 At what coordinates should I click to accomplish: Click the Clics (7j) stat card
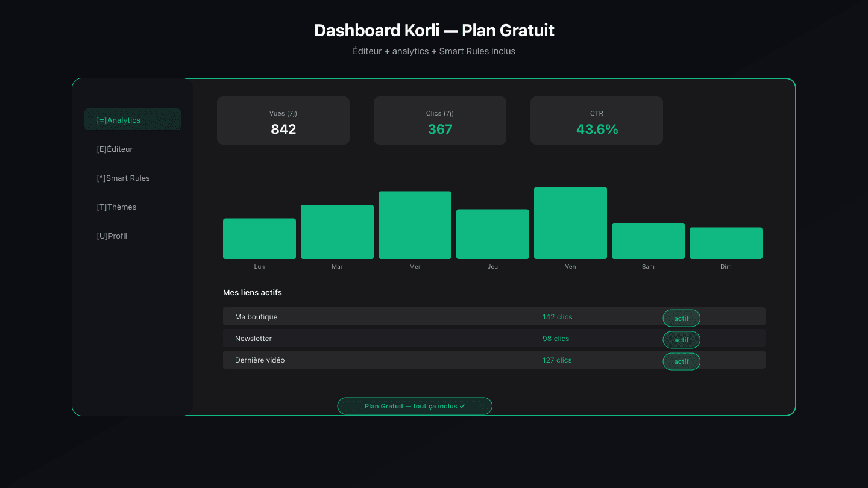pyautogui.click(x=440, y=120)
